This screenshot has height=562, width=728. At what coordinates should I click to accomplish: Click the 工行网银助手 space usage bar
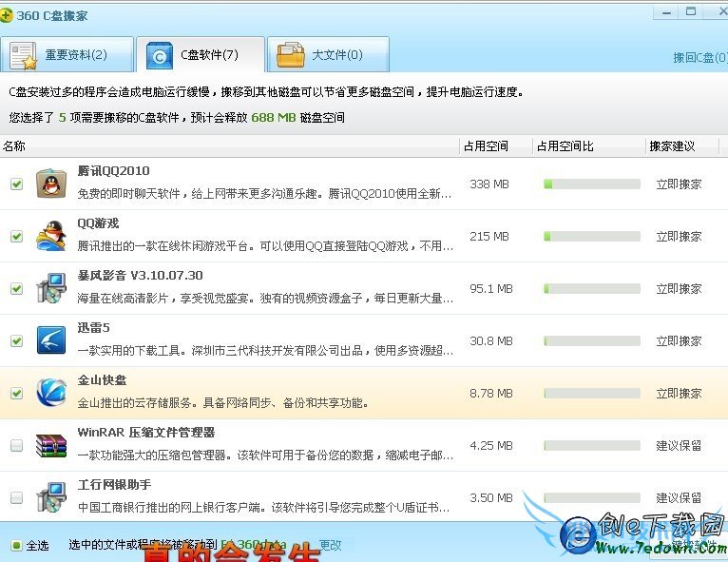tap(592, 498)
